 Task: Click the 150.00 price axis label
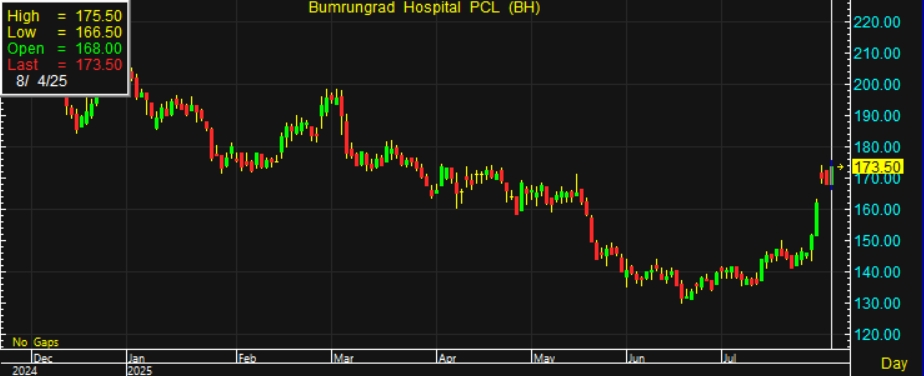pos(877,240)
